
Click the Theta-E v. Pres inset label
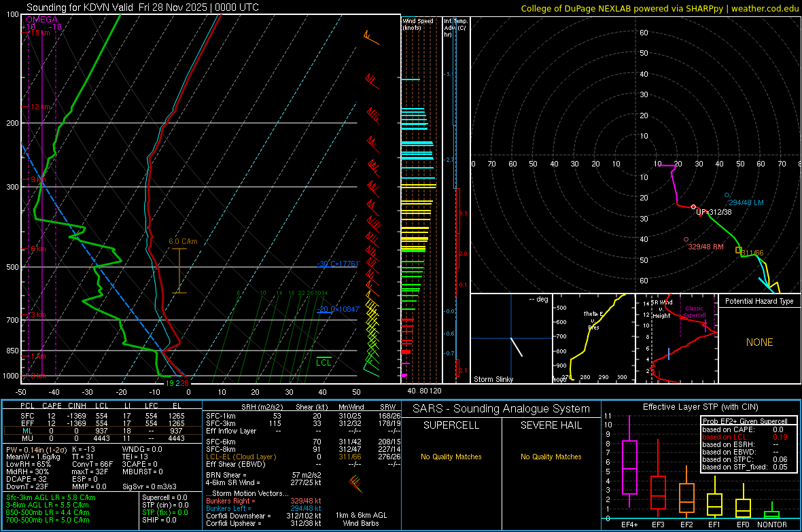tap(593, 320)
